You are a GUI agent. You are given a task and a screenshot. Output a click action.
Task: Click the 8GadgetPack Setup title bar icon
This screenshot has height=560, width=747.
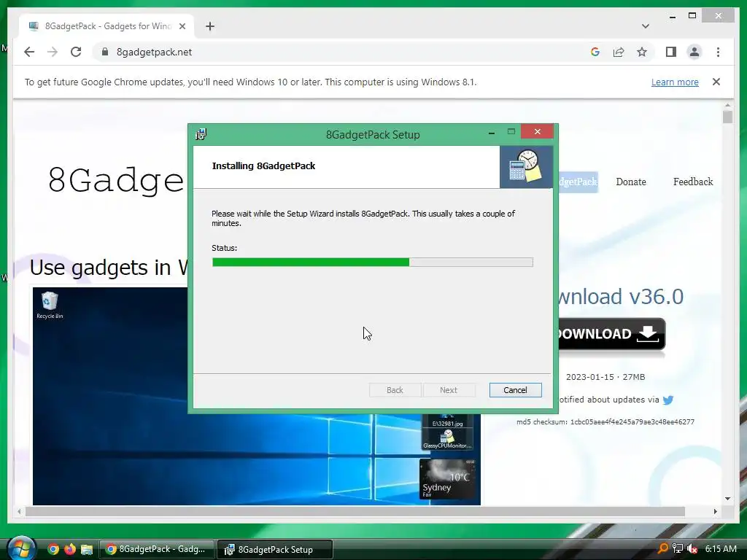tap(201, 134)
